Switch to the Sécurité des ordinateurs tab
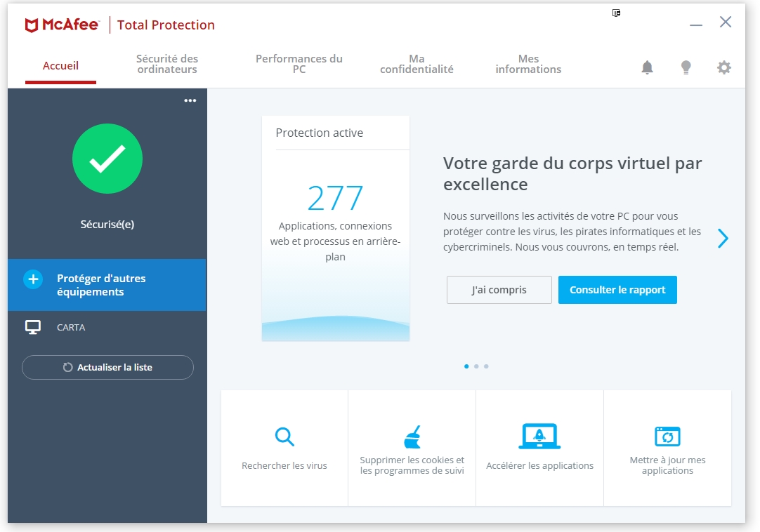Viewport: 760px width, 532px height. [167, 64]
